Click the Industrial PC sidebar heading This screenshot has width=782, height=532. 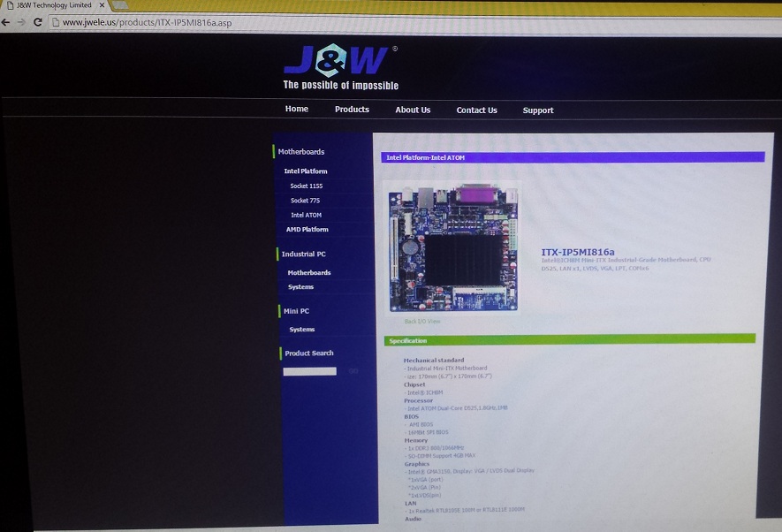[304, 254]
